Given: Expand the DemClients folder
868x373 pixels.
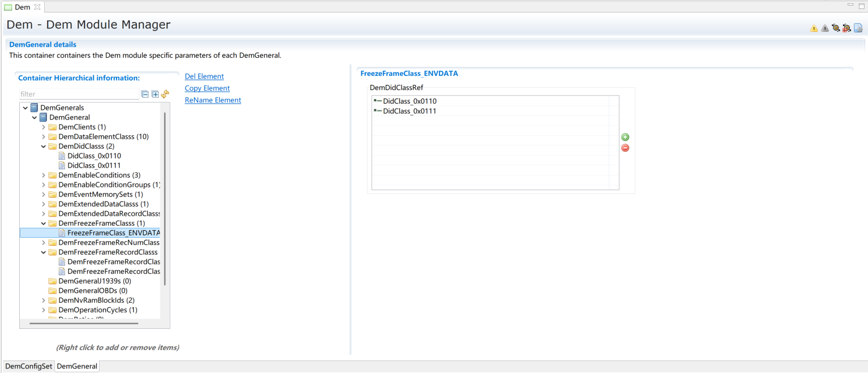Looking at the screenshot, I should 44,127.
